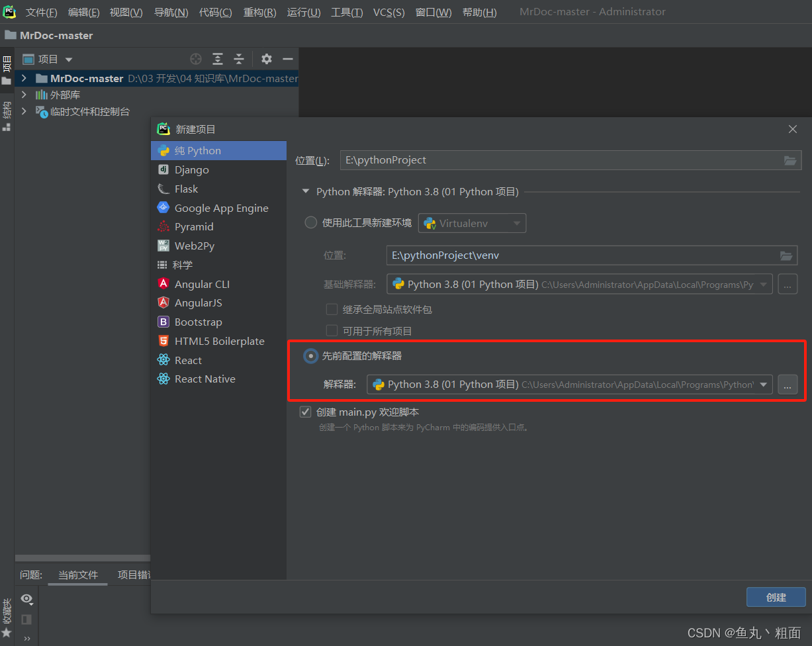Screen dimensions: 812x646
Task: Expand the 临时文件和控制台 tree node
Action: [x=24, y=111]
